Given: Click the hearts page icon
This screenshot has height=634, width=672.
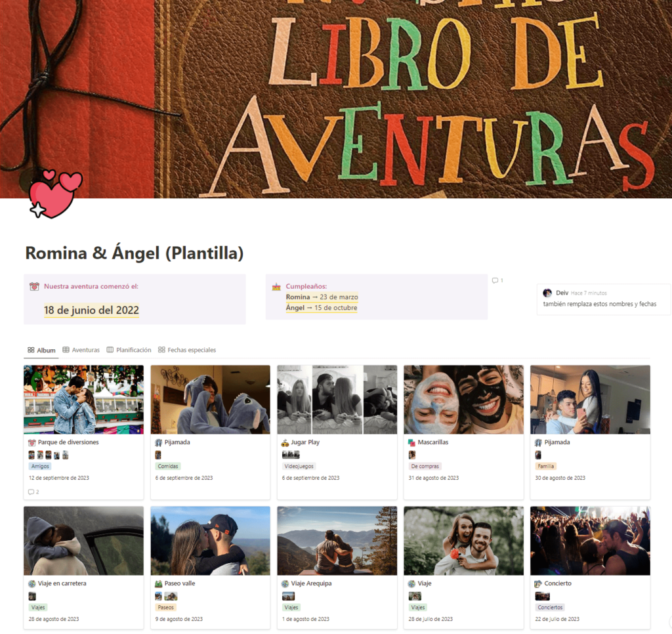Looking at the screenshot, I should tap(55, 194).
